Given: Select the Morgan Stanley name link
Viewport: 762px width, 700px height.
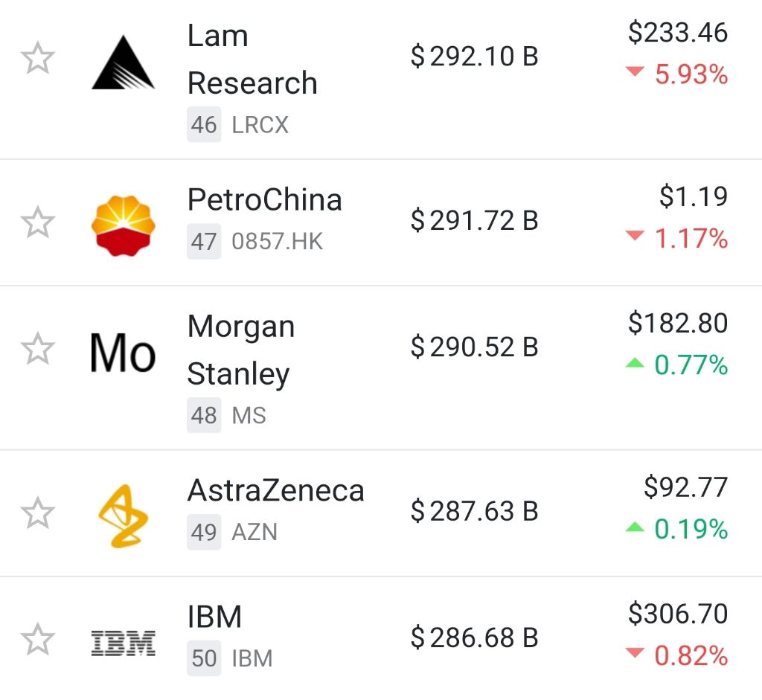Looking at the screenshot, I should [241, 350].
